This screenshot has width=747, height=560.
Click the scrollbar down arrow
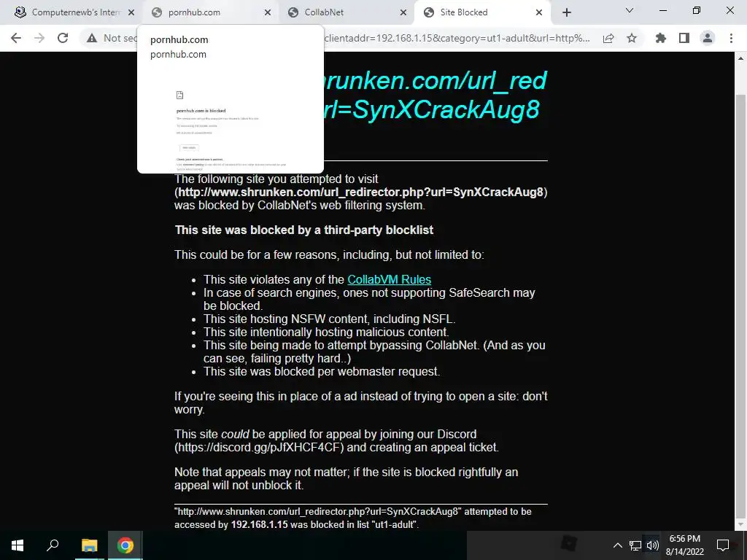click(x=740, y=525)
